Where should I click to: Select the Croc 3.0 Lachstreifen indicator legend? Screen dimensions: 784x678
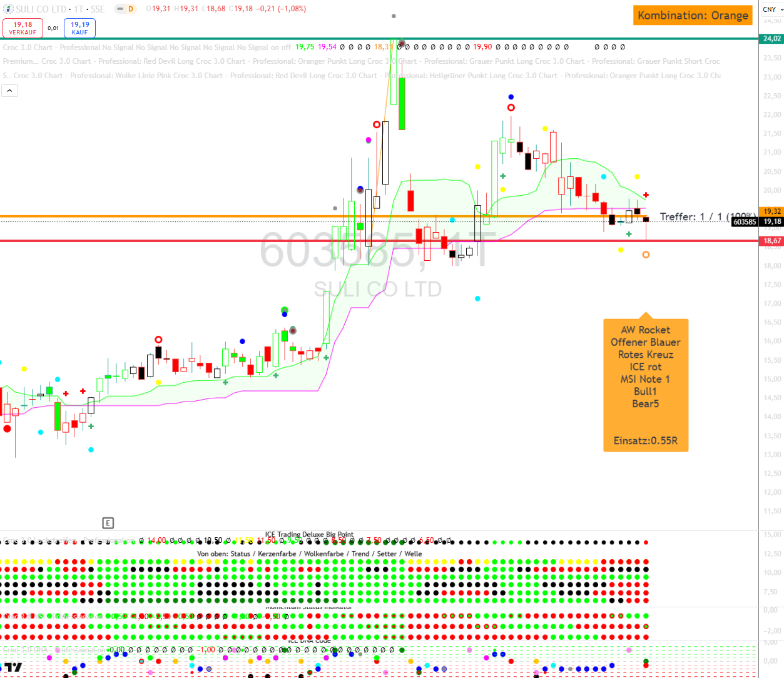(38, 540)
